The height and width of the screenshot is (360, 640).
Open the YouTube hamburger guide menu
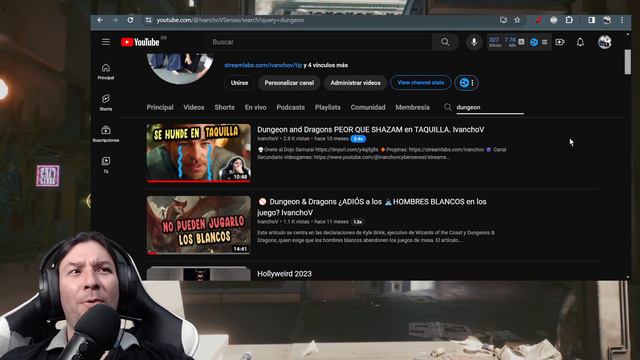tap(106, 42)
